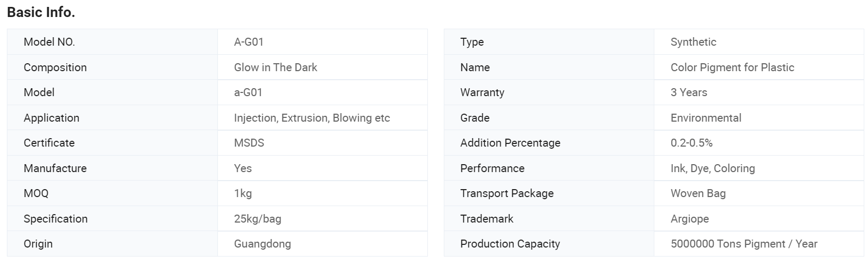Click Injection, Extrusion, Blowing etc text
Image resolution: width=868 pixels, height=264 pixels.
(x=312, y=118)
